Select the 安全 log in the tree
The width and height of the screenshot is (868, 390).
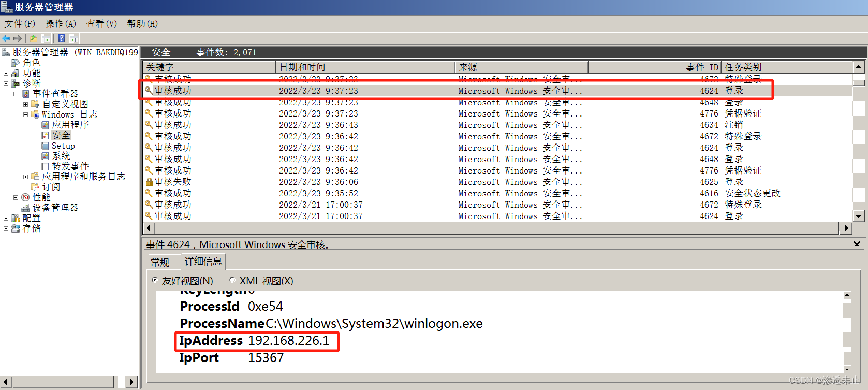(x=61, y=135)
